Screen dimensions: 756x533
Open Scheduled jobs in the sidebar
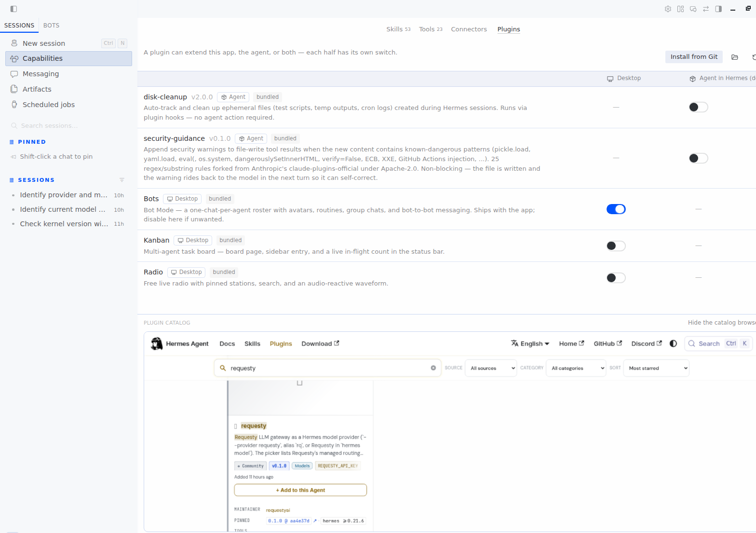click(x=68, y=105)
